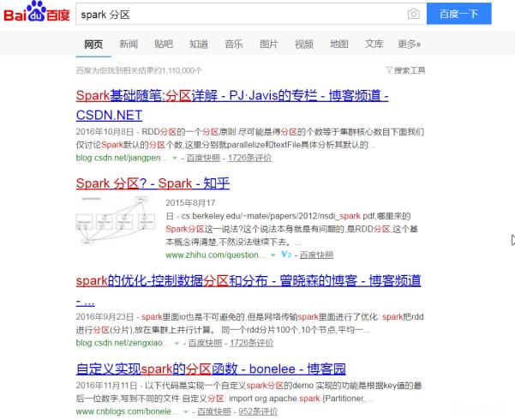Click the Zhihu result diagram thumbnail
Image resolution: width=515 pixels, height=420 pixels.
116,220
